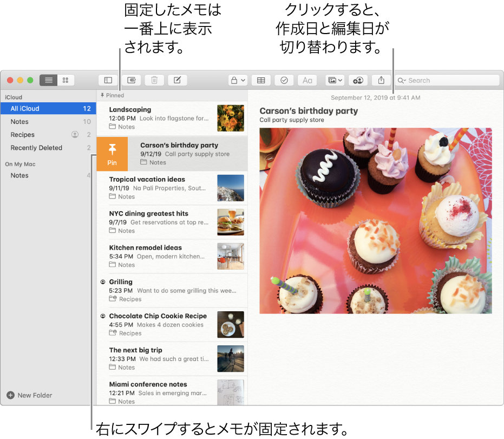Image resolution: width=504 pixels, height=439 pixels.
Task: Open the Grilling note
Action: [x=172, y=291]
